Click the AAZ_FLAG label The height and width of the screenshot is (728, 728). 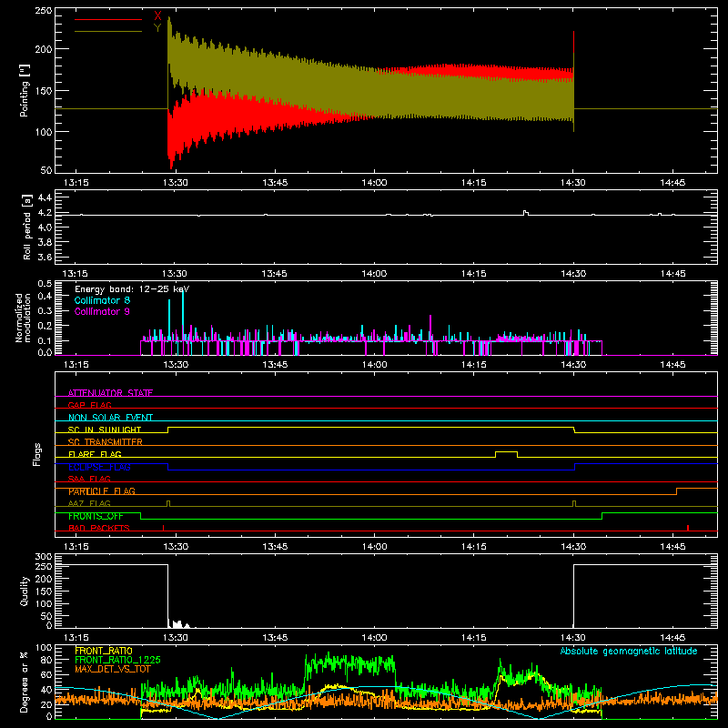(x=89, y=503)
